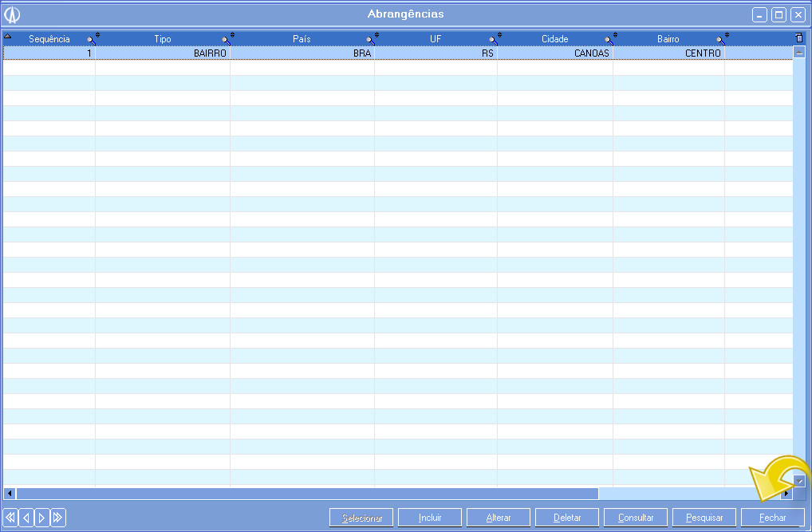Screen dimensions: 812x532
Task: Select the cell with sequence 1
Action: tap(49, 53)
